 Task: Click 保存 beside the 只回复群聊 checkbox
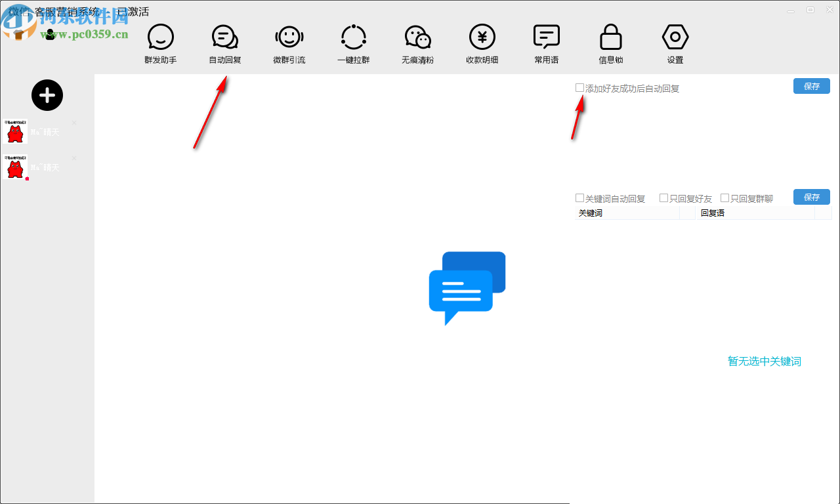pyautogui.click(x=812, y=197)
